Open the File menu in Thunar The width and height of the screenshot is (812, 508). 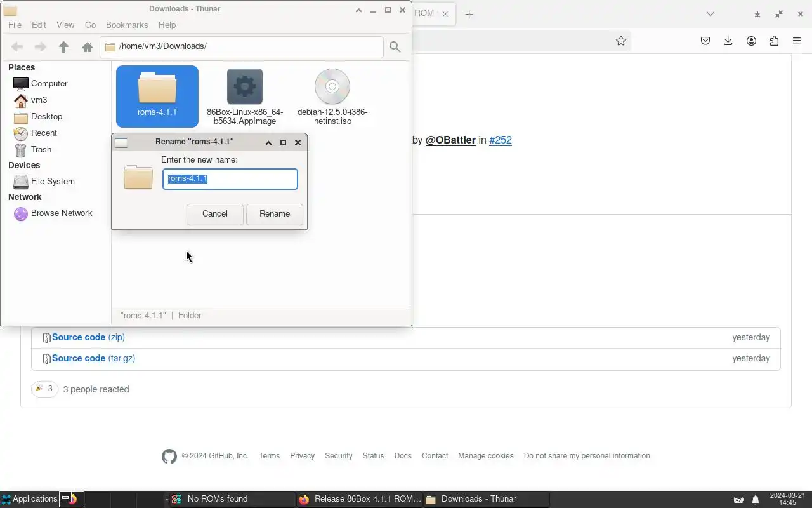pyautogui.click(x=15, y=25)
